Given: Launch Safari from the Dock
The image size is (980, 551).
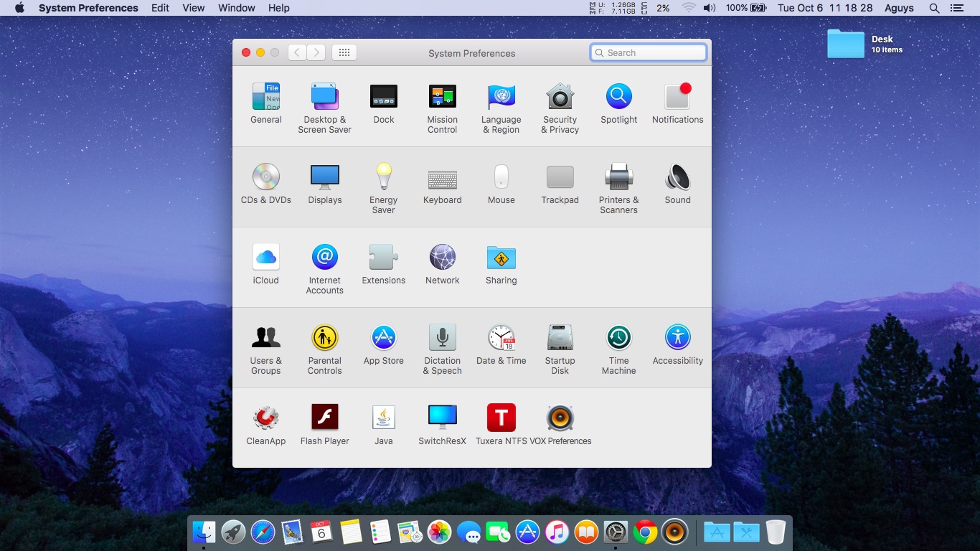Looking at the screenshot, I should point(263,532).
